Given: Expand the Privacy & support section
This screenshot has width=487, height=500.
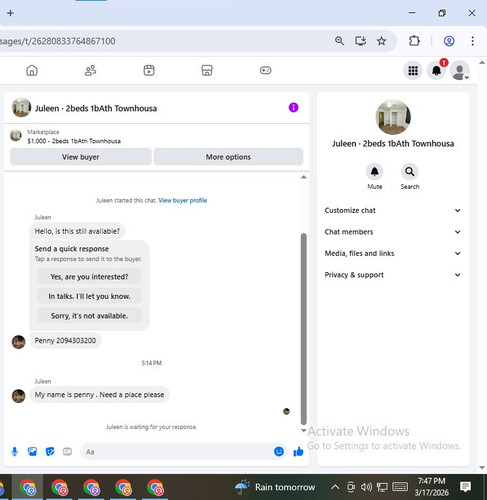Looking at the screenshot, I should (x=393, y=275).
